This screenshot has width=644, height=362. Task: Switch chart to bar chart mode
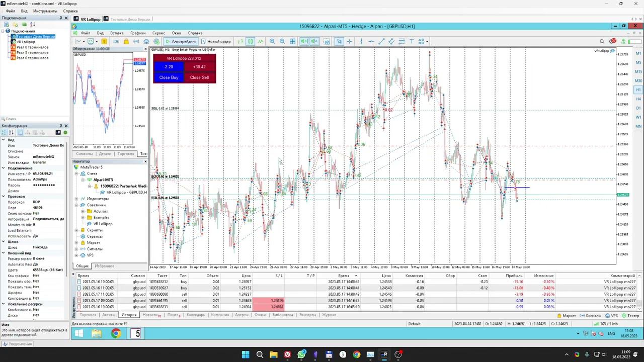click(240, 41)
